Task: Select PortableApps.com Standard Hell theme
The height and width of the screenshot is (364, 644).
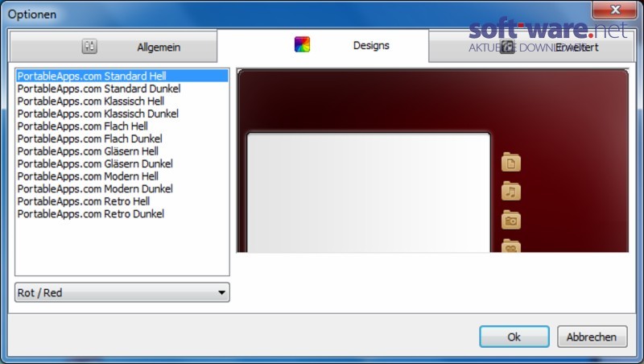Action: (x=122, y=76)
